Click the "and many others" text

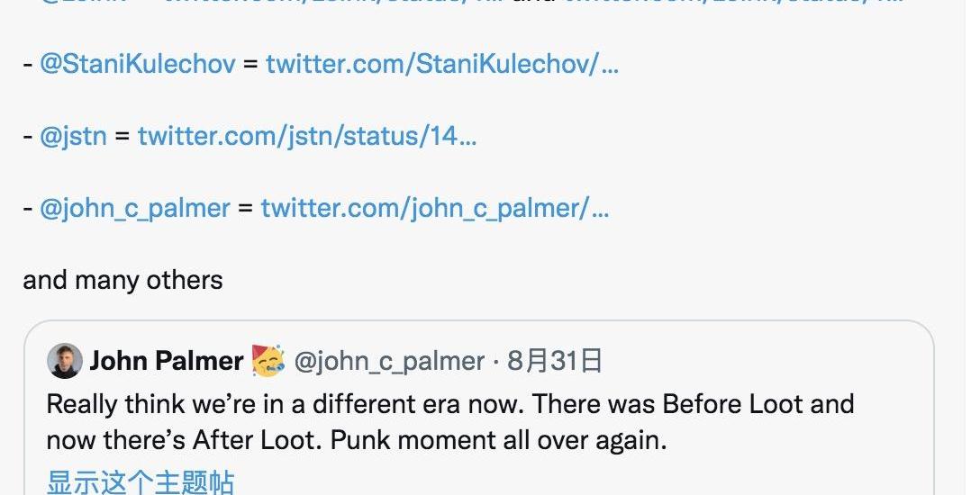coord(122,280)
